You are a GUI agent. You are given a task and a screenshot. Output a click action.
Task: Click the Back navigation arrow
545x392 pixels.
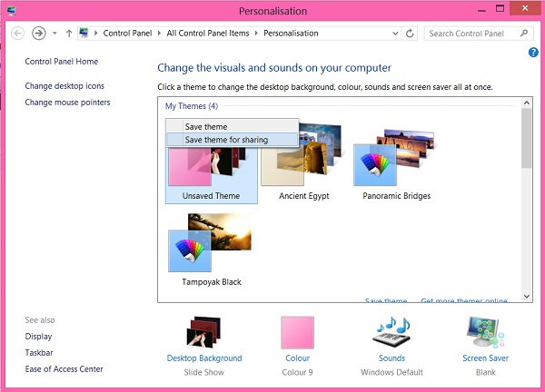pyautogui.click(x=18, y=34)
